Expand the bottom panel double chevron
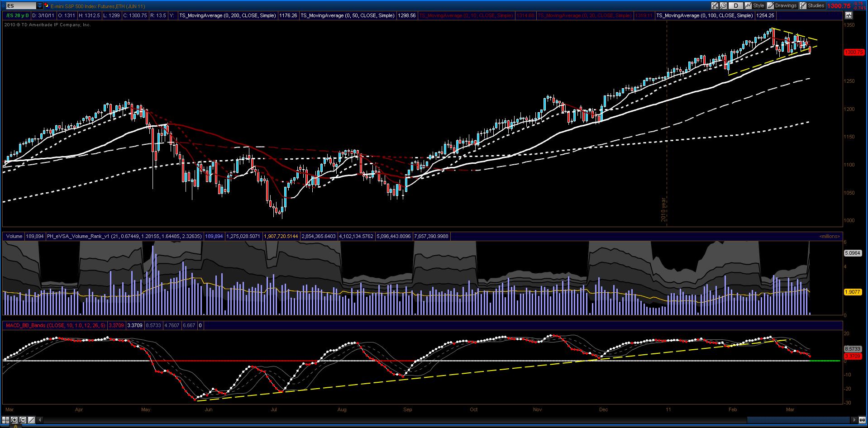Viewport: 868px width, 428px height. [x=16, y=426]
